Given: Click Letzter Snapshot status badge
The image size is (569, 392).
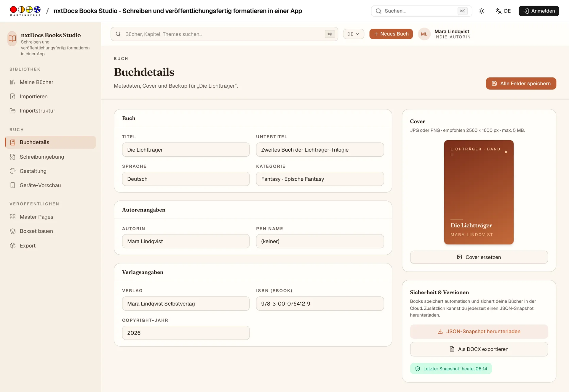Looking at the screenshot, I should (451, 369).
